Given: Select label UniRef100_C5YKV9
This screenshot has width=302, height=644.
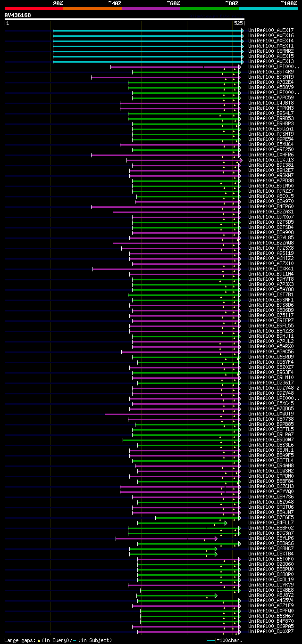Looking at the screenshot, I should tap(271, 585).
